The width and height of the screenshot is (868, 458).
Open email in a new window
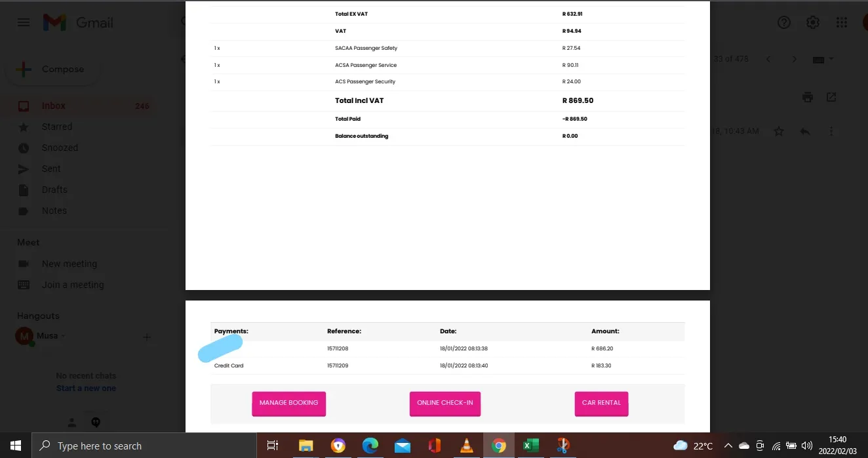[831, 97]
